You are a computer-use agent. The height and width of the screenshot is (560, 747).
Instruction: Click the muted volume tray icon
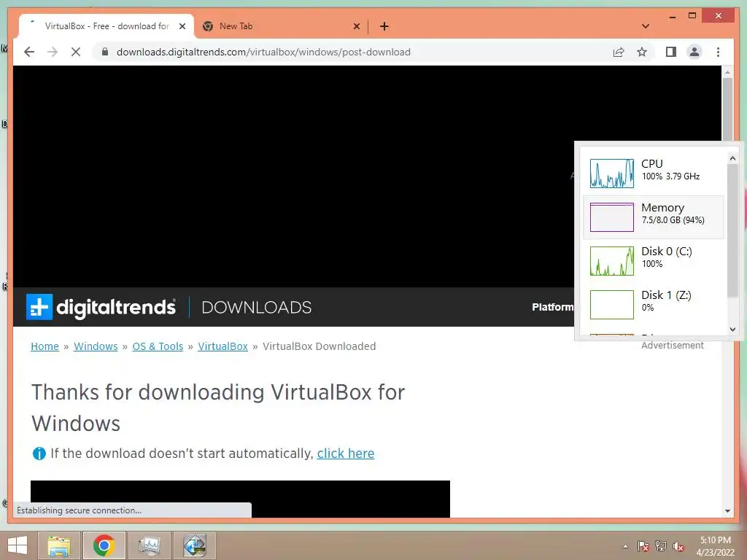pyautogui.click(x=678, y=546)
